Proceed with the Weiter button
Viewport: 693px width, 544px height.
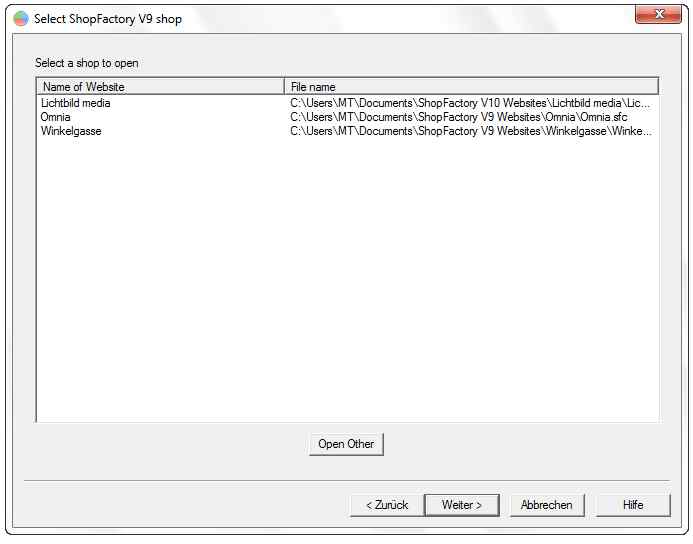[461, 505]
